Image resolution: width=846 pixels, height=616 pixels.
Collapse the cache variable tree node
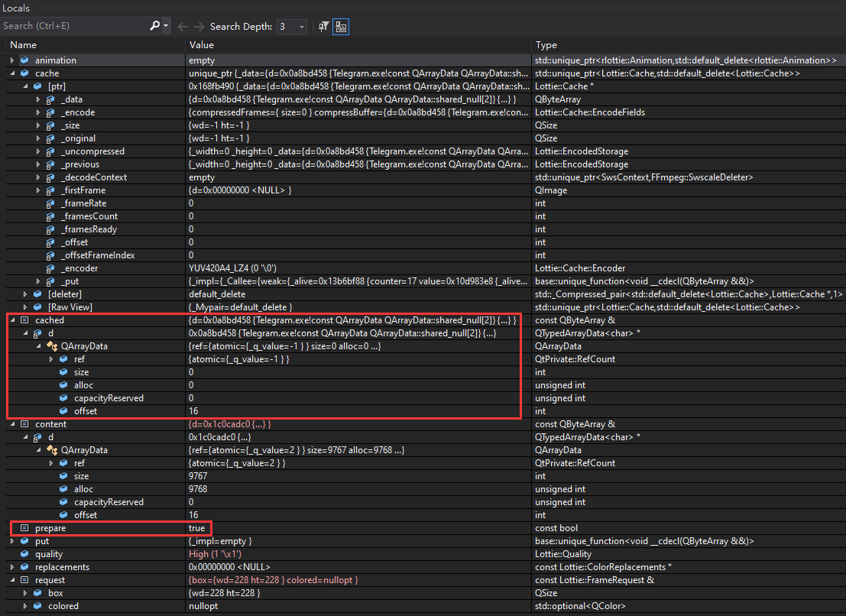(12, 73)
